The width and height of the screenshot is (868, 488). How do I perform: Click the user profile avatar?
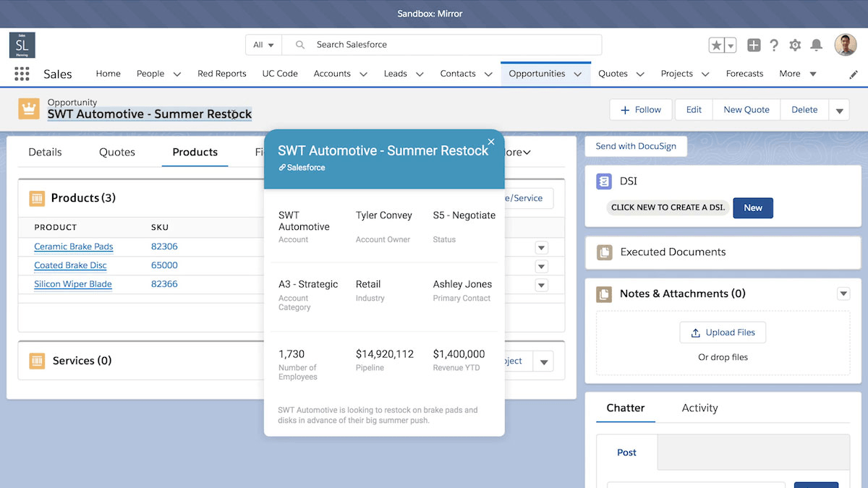(843, 44)
